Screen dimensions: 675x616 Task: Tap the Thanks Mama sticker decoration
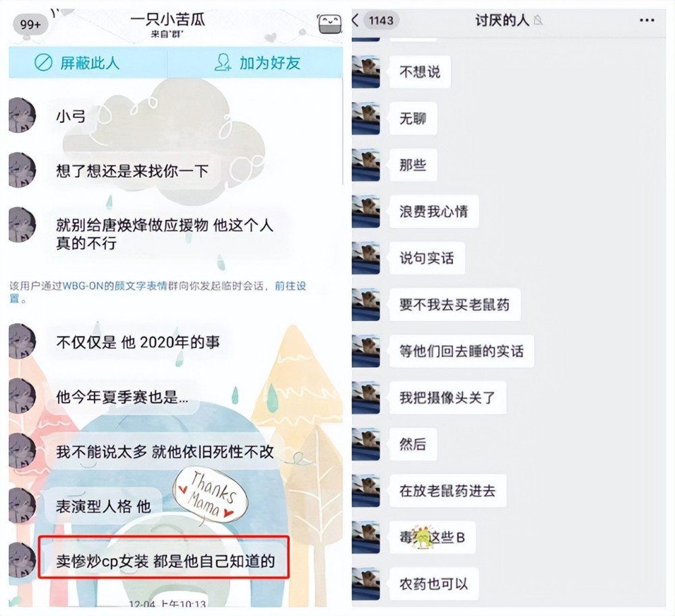(210, 496)
